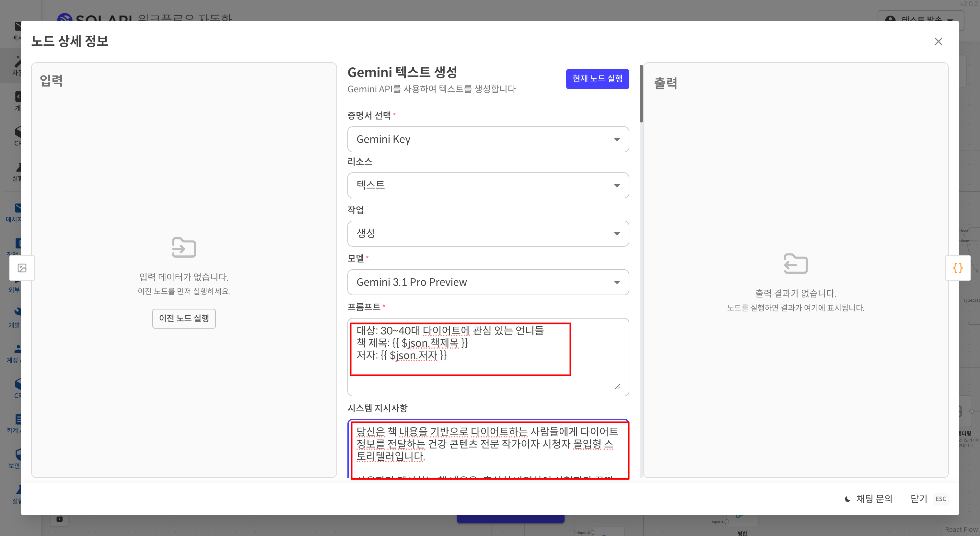Click the 닫기 button at bottom
This screenshot has height=536, width=980.
pos(918,499)
